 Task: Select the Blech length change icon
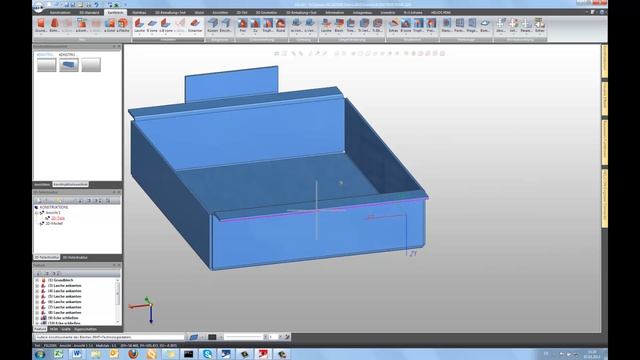click(x=339, y=24)
